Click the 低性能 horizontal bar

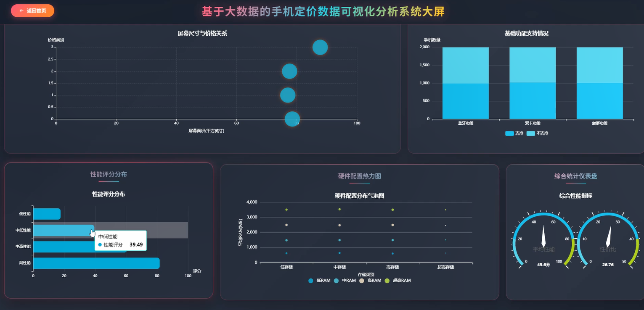pos(47,214)
